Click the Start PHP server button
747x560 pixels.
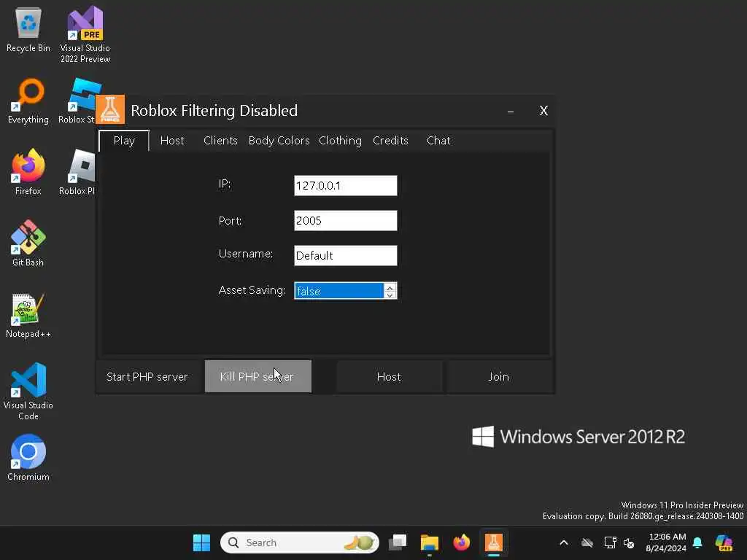point(147,376)
